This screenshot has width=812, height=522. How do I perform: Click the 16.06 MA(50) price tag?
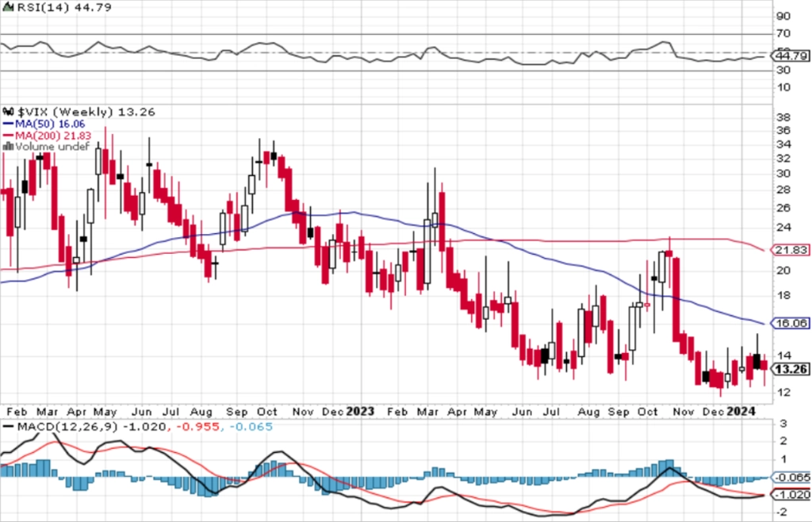791,323
